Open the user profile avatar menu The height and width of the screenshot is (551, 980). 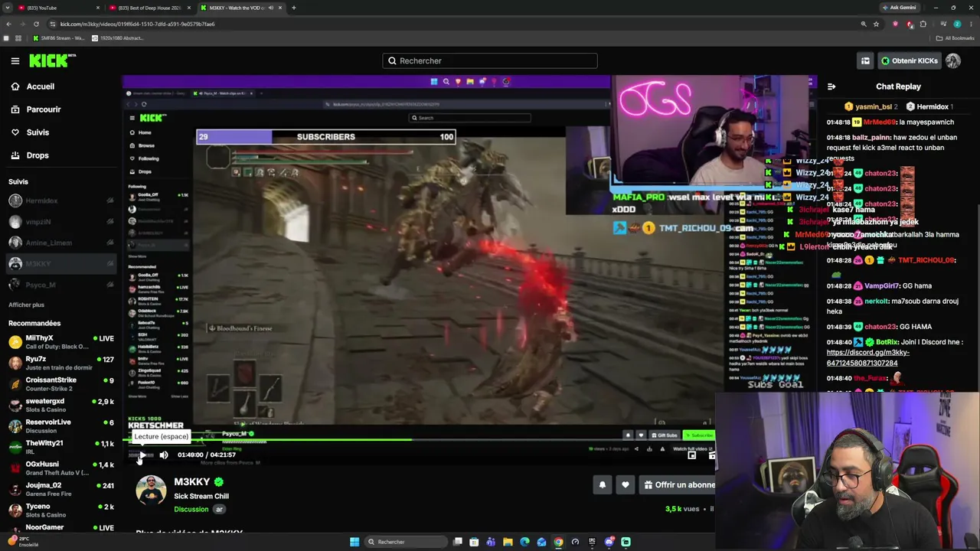(953, 60)
